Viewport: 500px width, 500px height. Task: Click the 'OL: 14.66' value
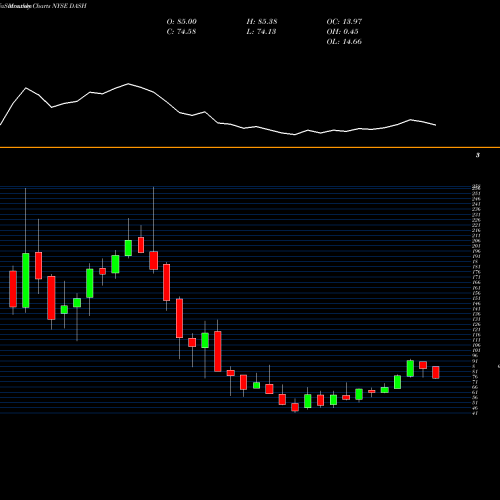tap(344, 42)
